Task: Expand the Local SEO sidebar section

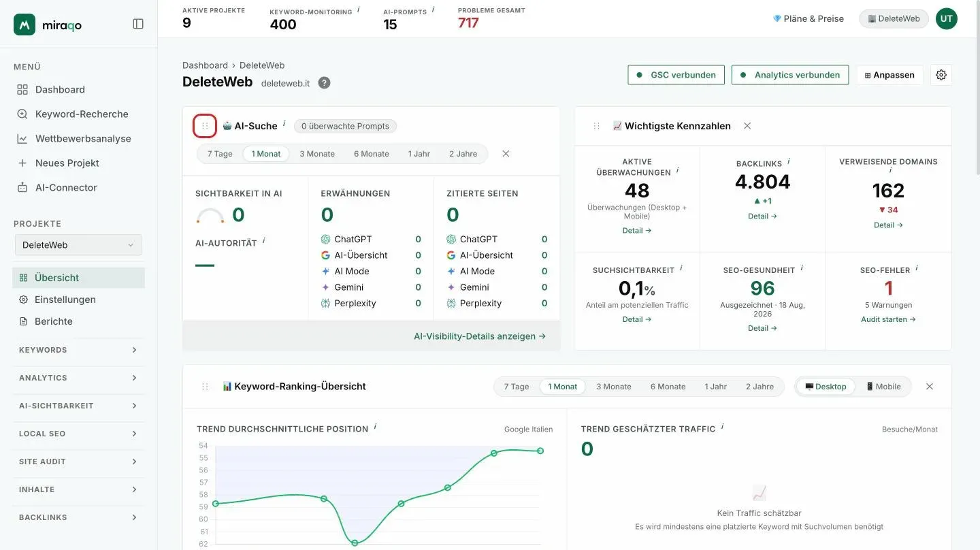Action: (x=79, y=434)
